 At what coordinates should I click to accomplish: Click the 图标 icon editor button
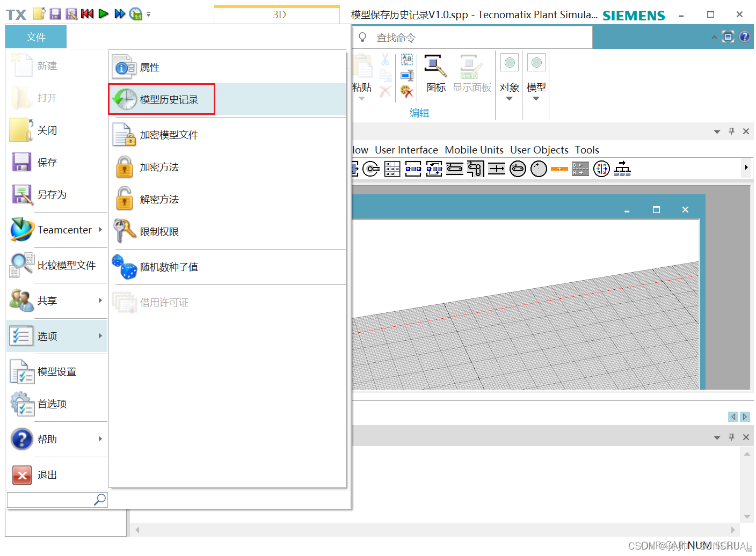[435, 74]
